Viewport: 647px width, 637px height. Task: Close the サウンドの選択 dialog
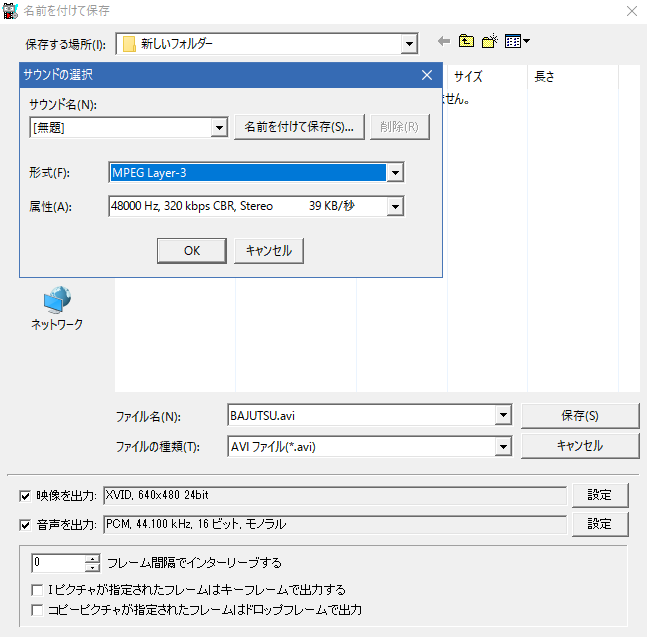tap(426, 75)
